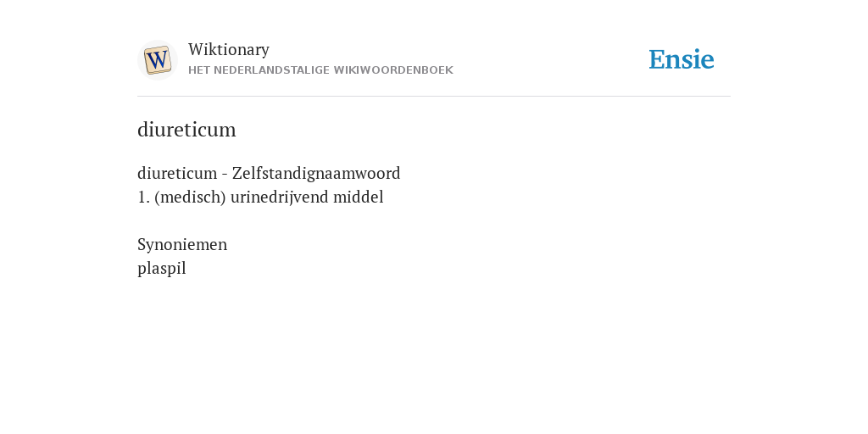The image size is (868, 434).
Task: Click the word 'WIKIWOORDENBOEK' in the subtitle
Action: tap(393, 70)
